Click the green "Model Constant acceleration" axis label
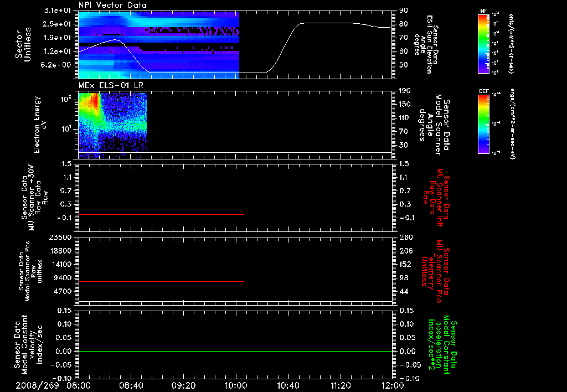The width and height of the screenshot is (567, 392). tap(442, 345)
